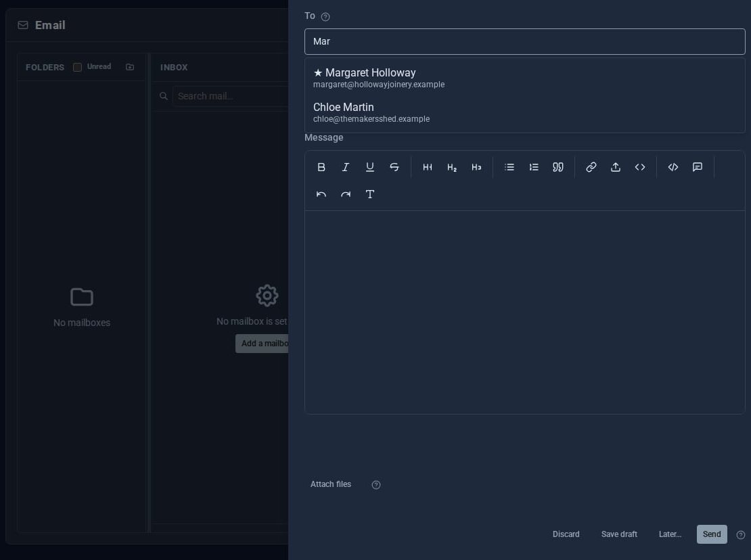Underline text using the toolbar icon
Screen dimensions: 751x560
click(x=370, y=167)
